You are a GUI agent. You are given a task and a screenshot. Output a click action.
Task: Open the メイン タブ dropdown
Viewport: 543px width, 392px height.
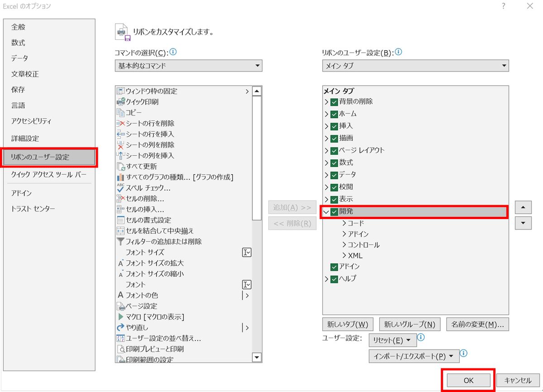(415, 66)
